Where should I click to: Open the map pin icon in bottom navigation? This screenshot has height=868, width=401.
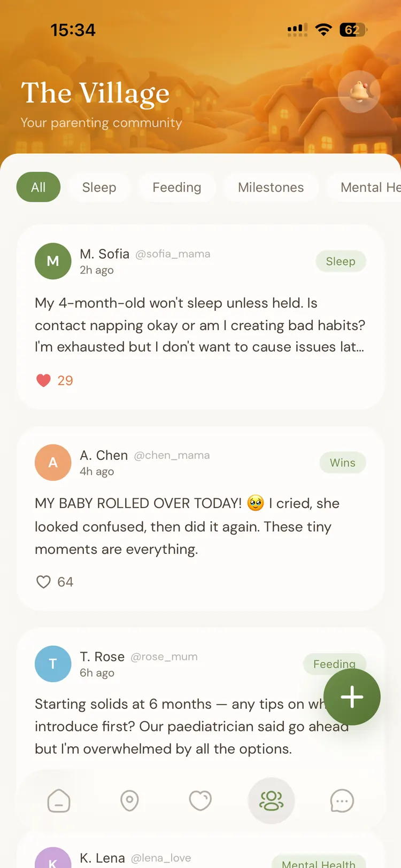click(x=130, y=801)
